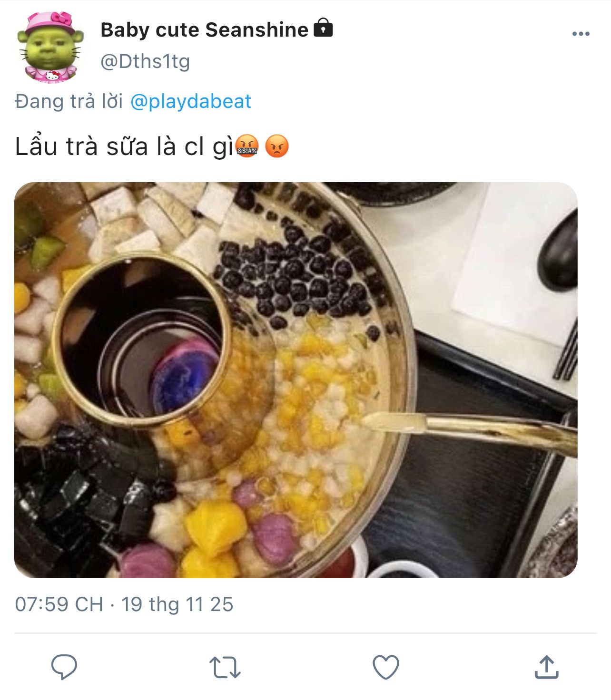Open the 07:59 CH timestamp details
This screenshot has width=611, height=700.
(x=59, y=604)
